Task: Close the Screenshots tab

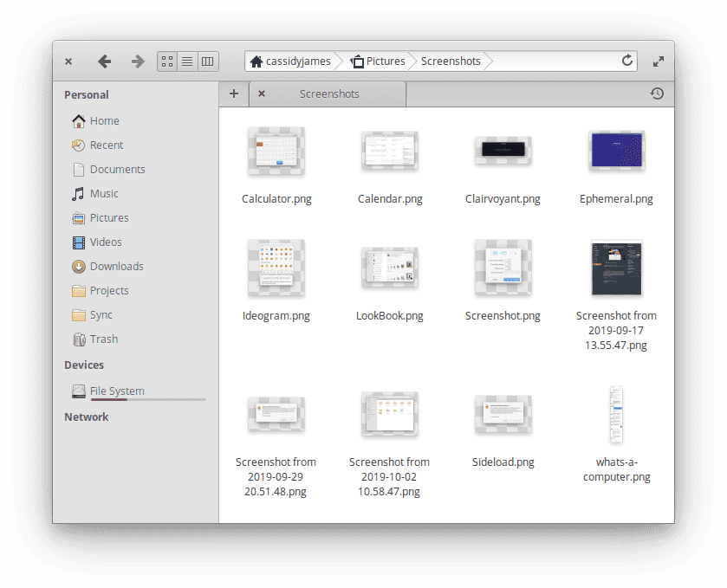Action: coord(262,94)
